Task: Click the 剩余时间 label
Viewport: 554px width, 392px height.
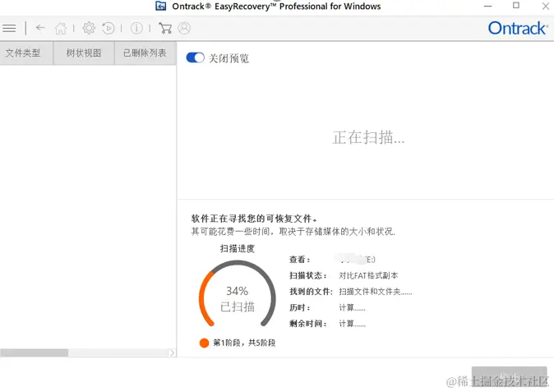Action: 308,324
